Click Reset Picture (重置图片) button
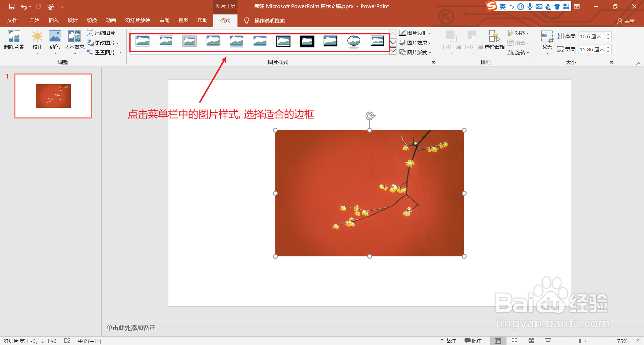The image size is (644, 345). (x=101, y=52)
